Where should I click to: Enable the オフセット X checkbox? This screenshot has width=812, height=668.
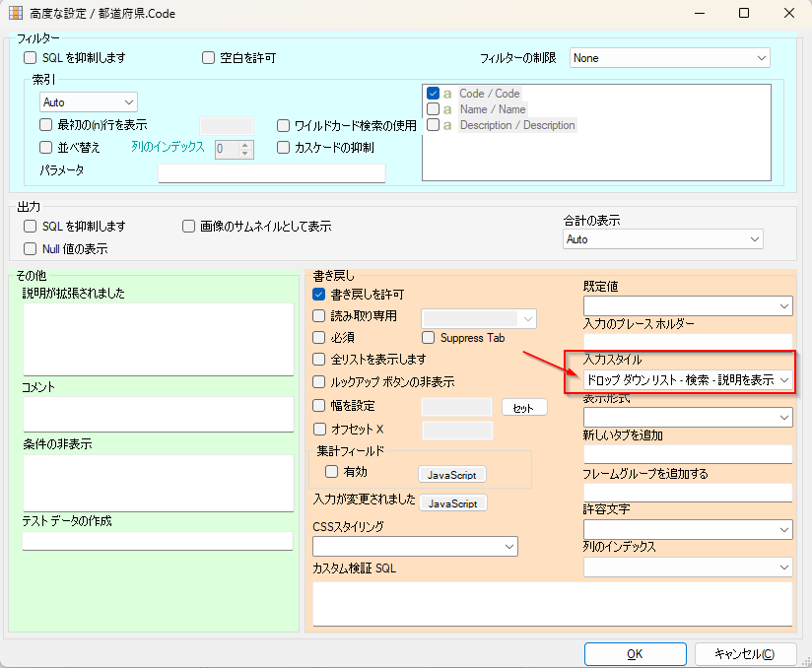(x=320, y=430)
